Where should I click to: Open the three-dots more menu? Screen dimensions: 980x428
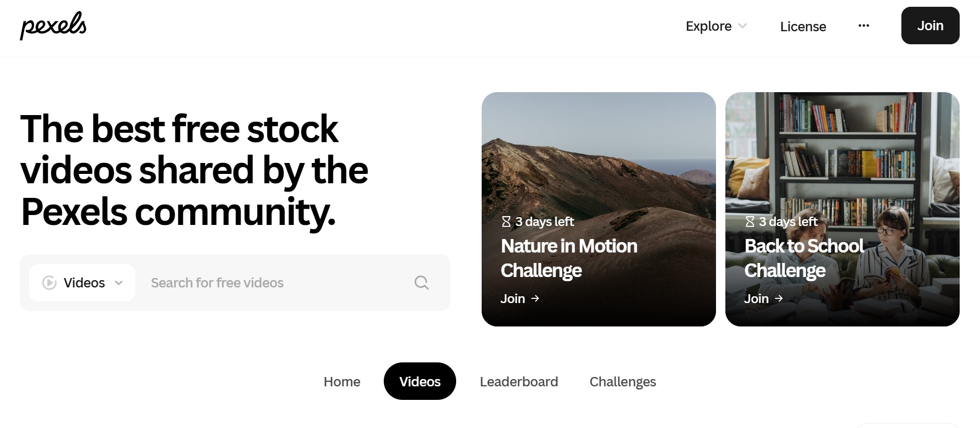[863, 26]
